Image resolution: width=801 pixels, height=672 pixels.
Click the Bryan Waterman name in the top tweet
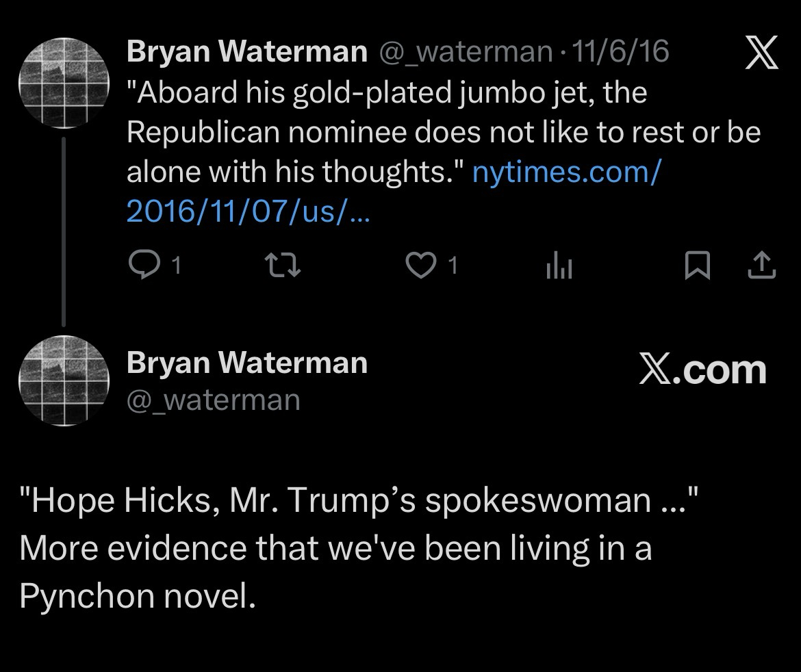(246, 52)
